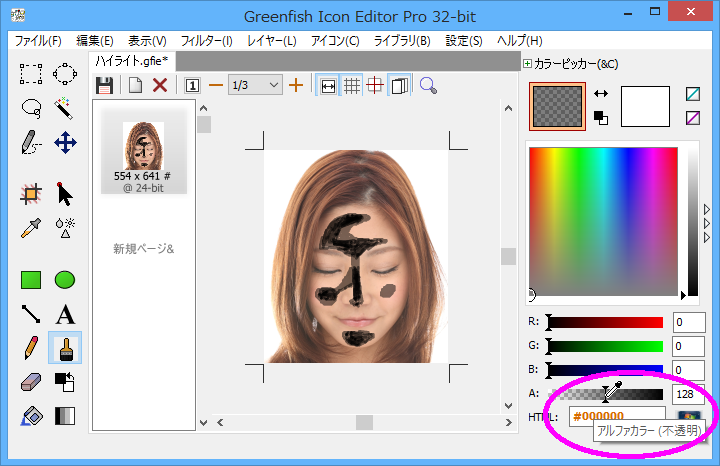Select the Ellipse selection tool
The width and height of the screenshot is (720, 466).
point(65,73)
